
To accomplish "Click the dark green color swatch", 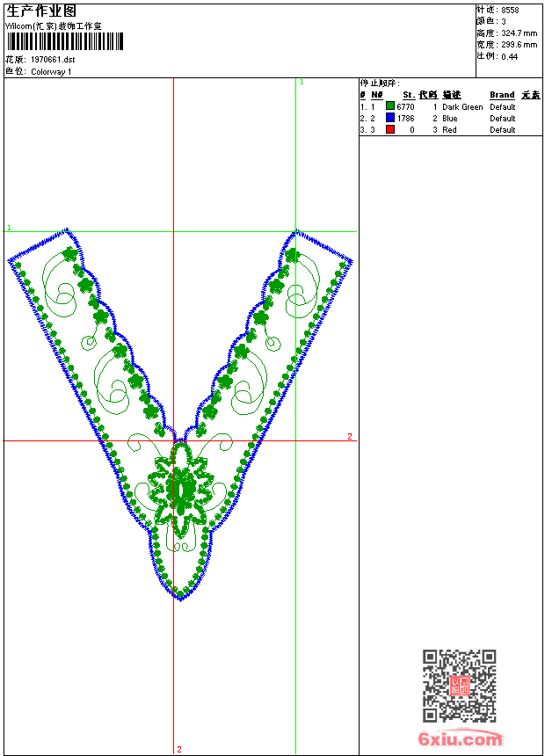I will (390, 106).
